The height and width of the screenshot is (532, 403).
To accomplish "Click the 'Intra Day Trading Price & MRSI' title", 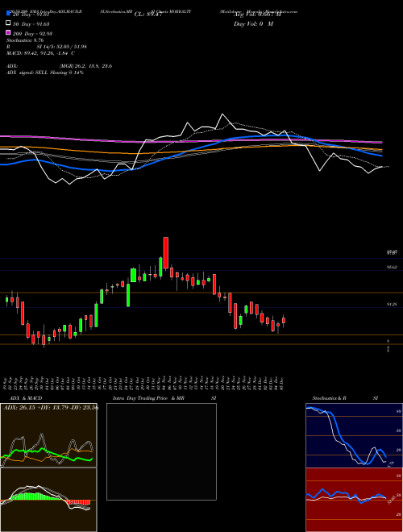I will [x=164, y=398].
